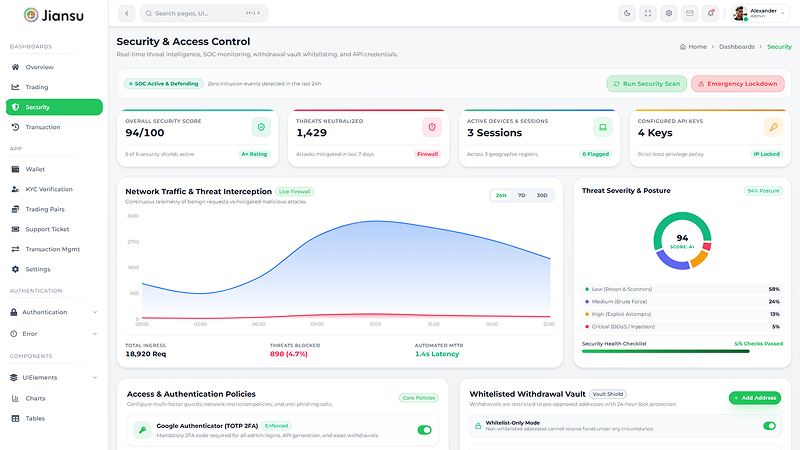Toggle Google Authenticator TOTP 2FA switch
800x450 pixels.
click(x=424, y=430)
